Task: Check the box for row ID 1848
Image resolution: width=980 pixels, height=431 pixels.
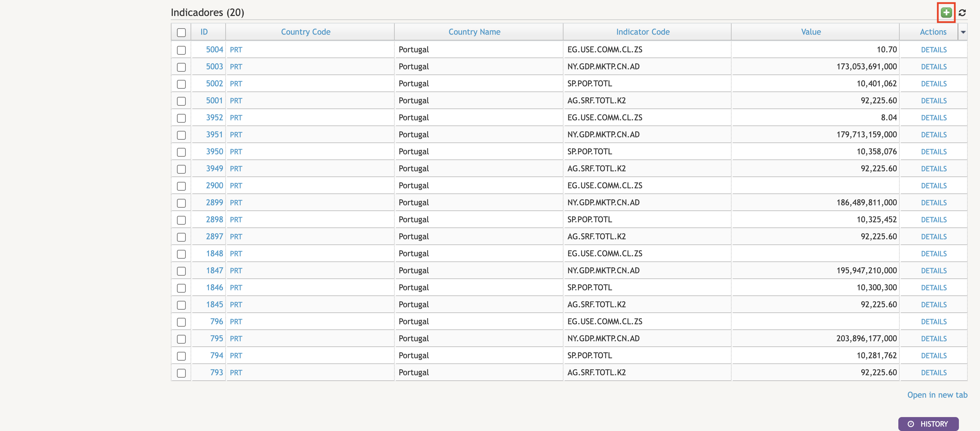Action: click(181, 254)
